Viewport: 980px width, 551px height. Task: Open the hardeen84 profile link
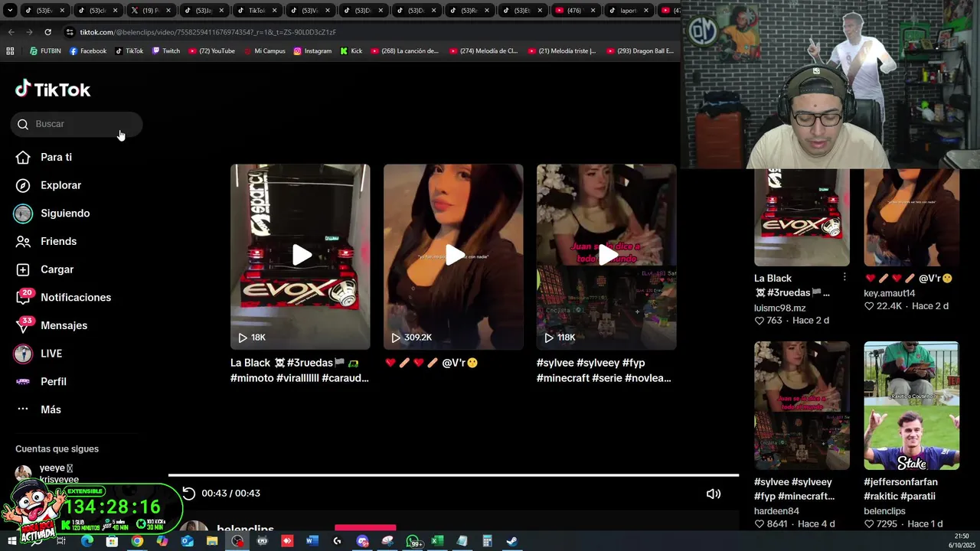776,511
